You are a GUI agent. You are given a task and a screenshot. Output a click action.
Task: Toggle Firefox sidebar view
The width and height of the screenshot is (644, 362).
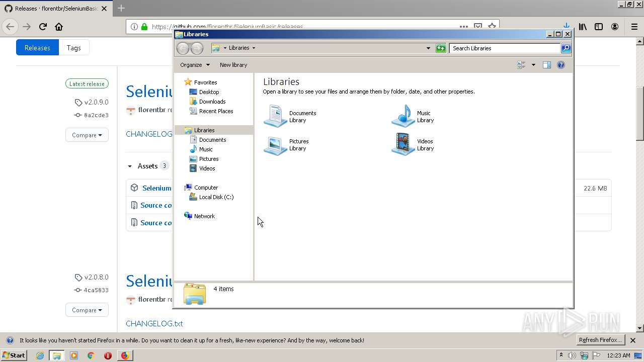(x=599, y=27)
